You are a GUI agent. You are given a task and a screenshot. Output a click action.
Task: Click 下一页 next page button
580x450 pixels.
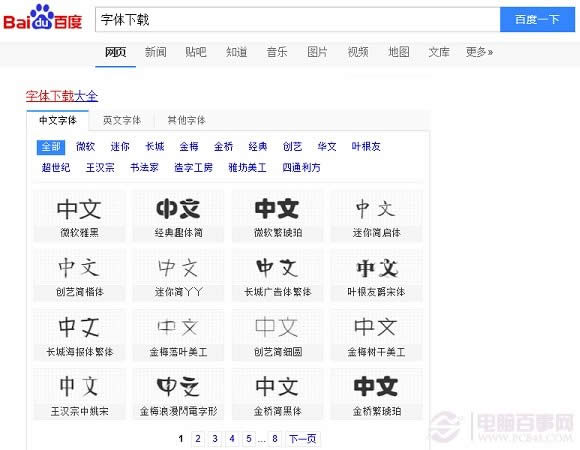(x=303, y=439)
